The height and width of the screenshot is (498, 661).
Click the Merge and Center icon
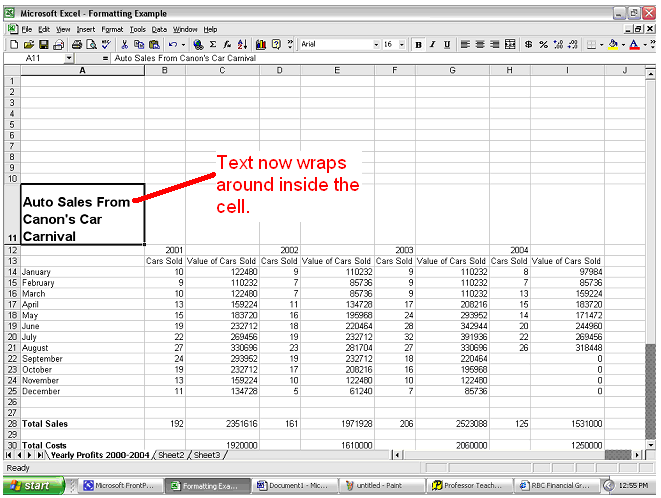point(510,45)
